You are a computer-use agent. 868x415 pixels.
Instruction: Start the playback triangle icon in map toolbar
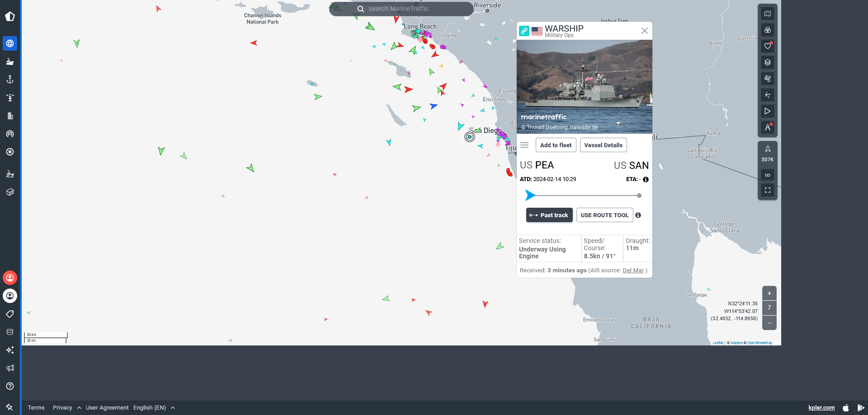[768, 111]
